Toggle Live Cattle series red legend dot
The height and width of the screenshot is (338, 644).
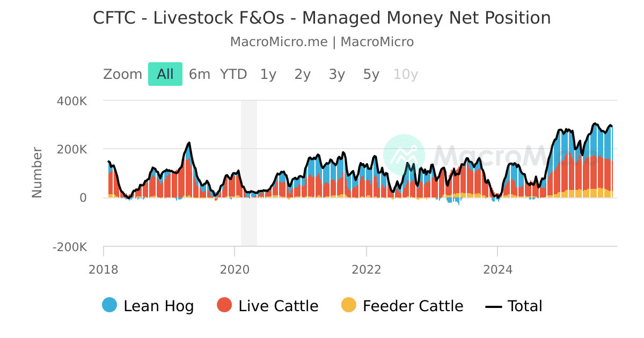(224, 305)
